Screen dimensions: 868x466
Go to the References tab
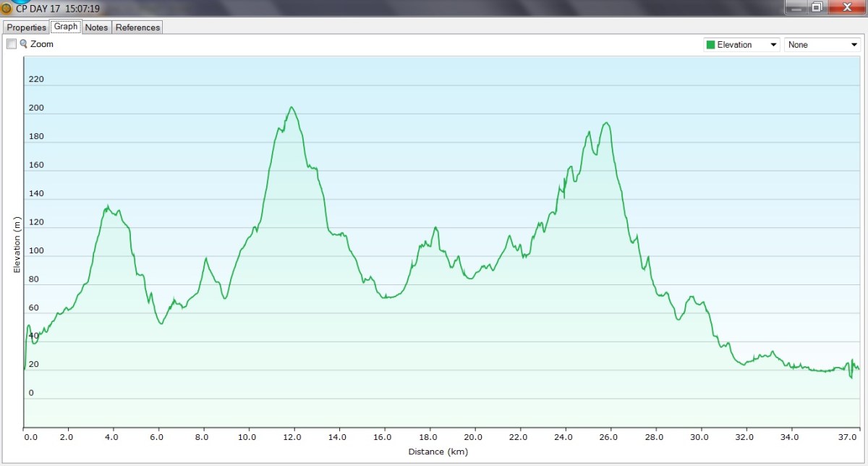(137, 27)
